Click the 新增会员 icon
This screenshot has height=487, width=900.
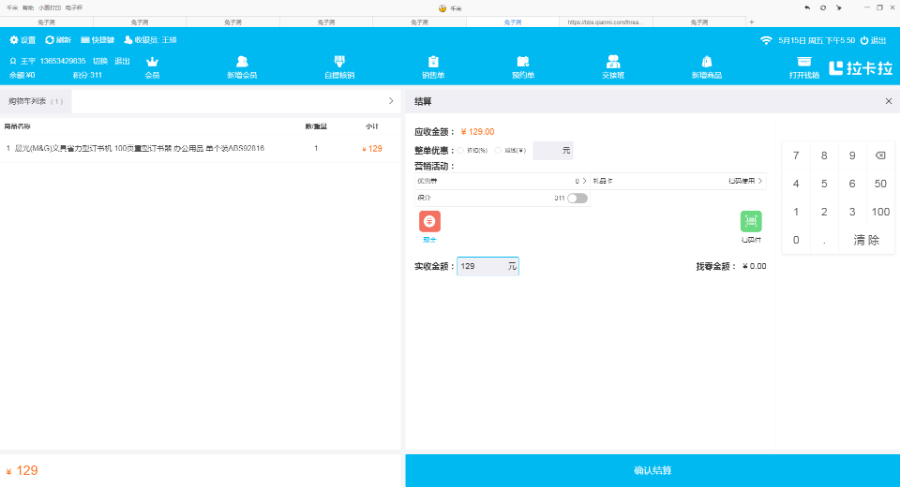[x=242, y=62]
